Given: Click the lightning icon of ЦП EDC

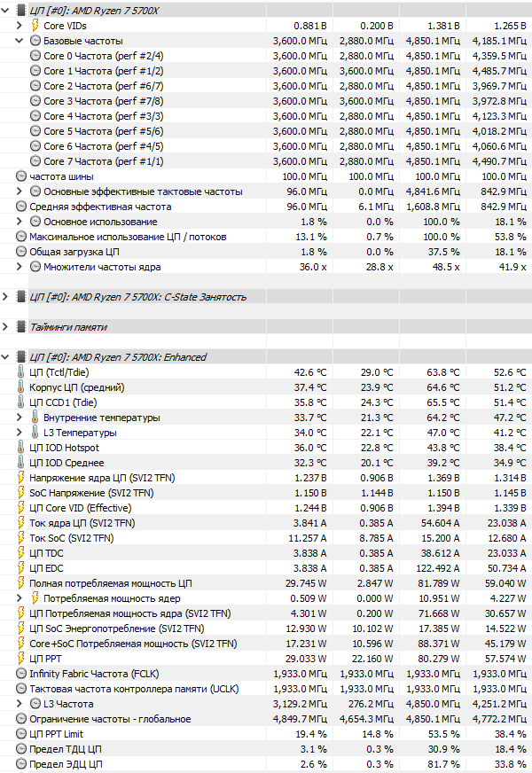Looking at the screenshot, I should pyautogui.click(x=20, y=568).
